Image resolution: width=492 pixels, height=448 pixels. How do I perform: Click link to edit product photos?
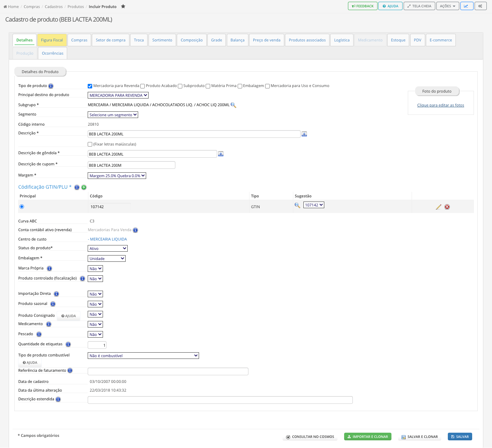[x=441, y=105]
